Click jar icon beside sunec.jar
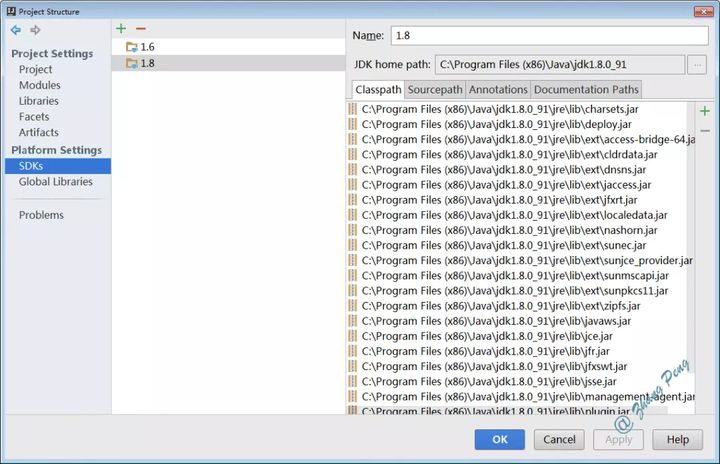Viewport: 720px width, 464px height. [353, 245]
